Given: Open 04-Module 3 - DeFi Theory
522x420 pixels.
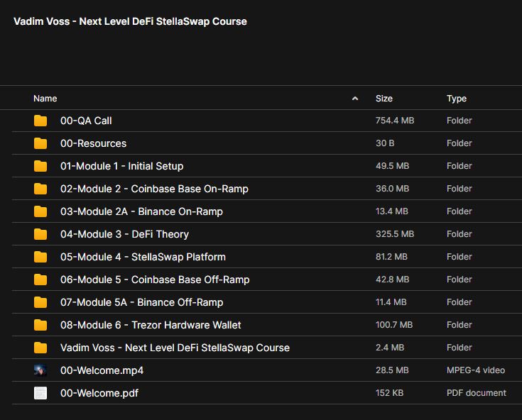Looking at the screenshot, I should pyautogui.click(x=124, y=234).
